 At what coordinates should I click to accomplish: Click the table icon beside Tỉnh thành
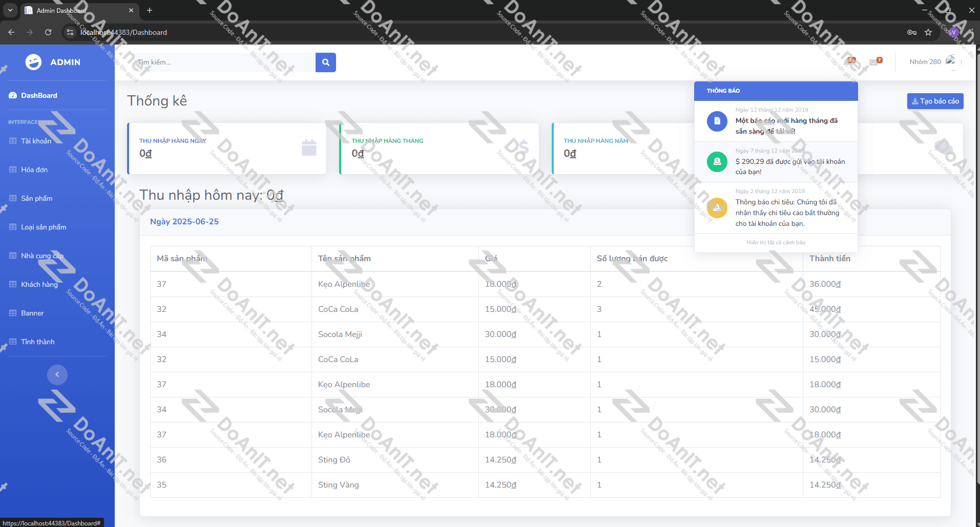click(x=13, y=342)
